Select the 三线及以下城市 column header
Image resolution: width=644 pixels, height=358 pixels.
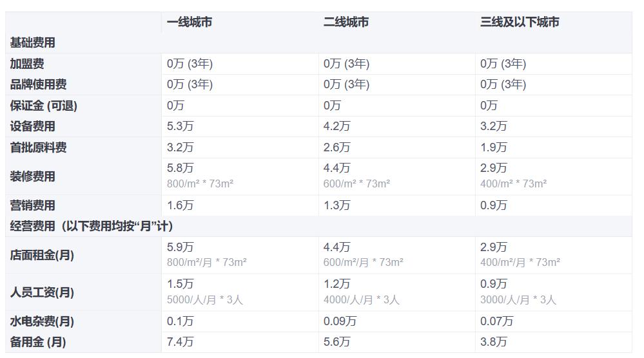click(519, 22)
